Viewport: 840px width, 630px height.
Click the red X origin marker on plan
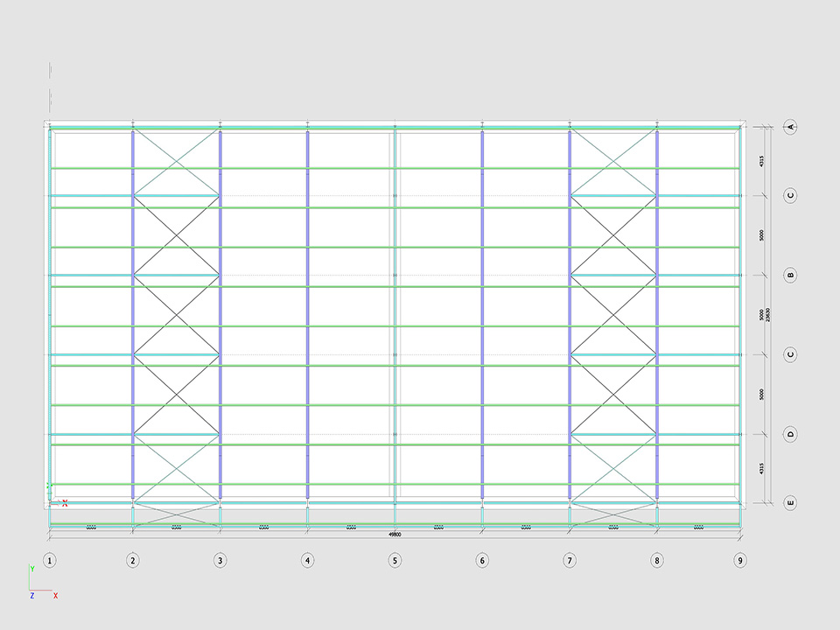click(65, 502)
